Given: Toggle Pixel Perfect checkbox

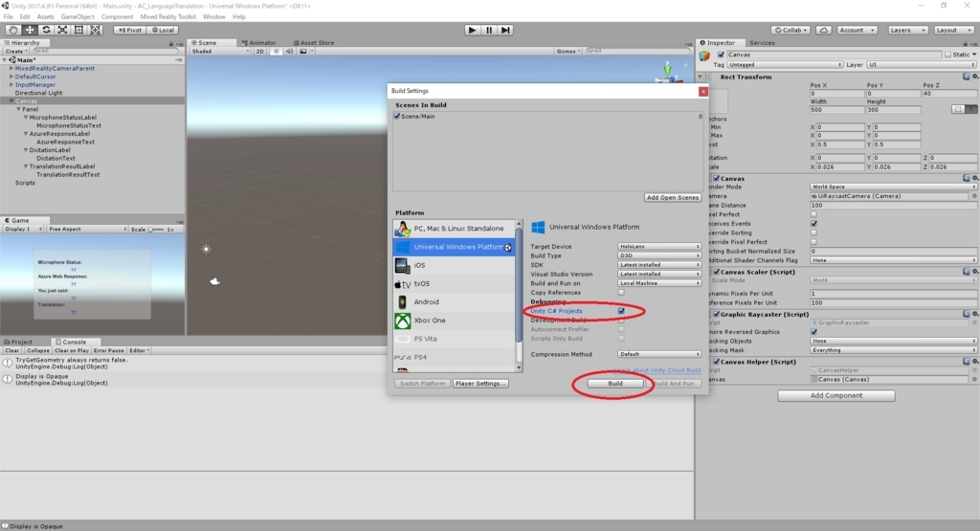Looking at the screenshot, I should [x=813, y=214].
